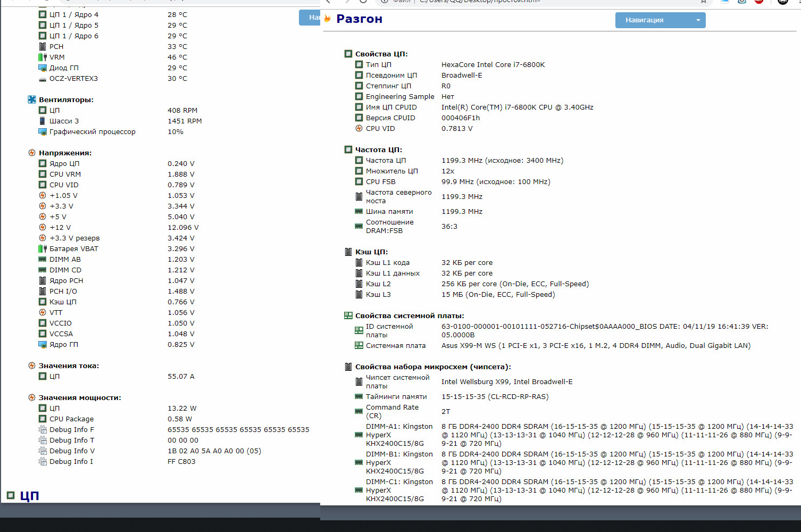Click the Debug Info V hex value
Viewport: 801px width, 532px height.
point(214,451)
